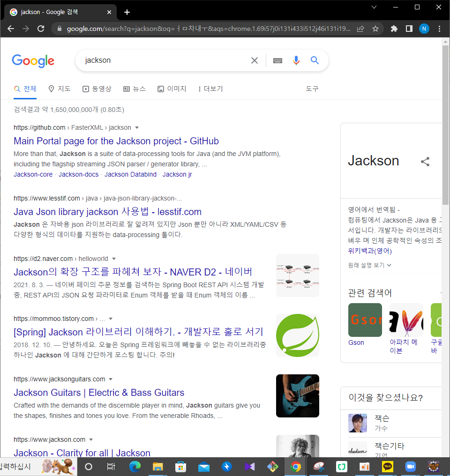450x476 pixels.
Task: Open File Explorer from the taskbar
Action: coord(157,467)
